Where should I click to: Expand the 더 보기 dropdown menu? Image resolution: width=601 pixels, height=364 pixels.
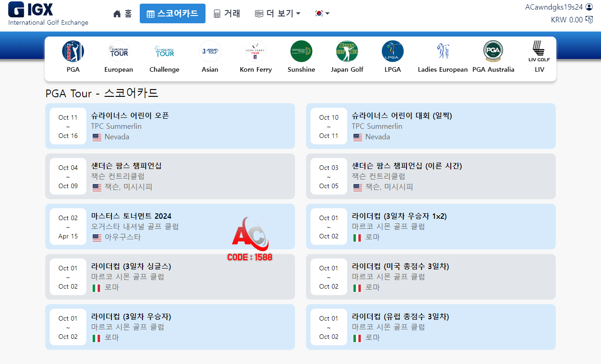click(x=278, y=14)
